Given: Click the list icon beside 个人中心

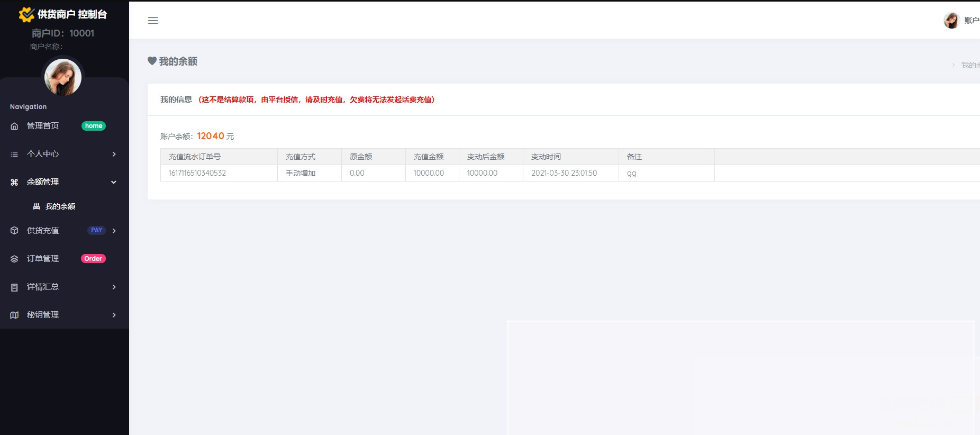Looking at the screenshot, I should (x=14, y=154).
